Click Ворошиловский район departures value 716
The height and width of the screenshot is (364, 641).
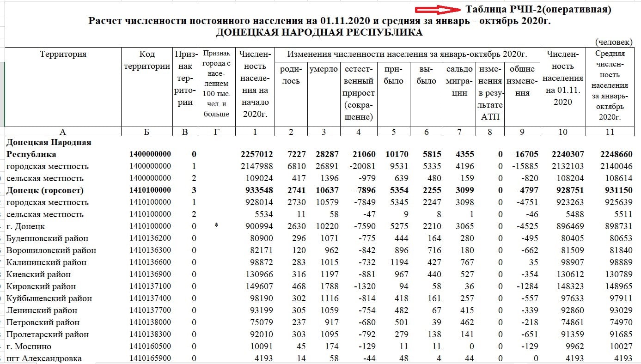coord(434,250)
